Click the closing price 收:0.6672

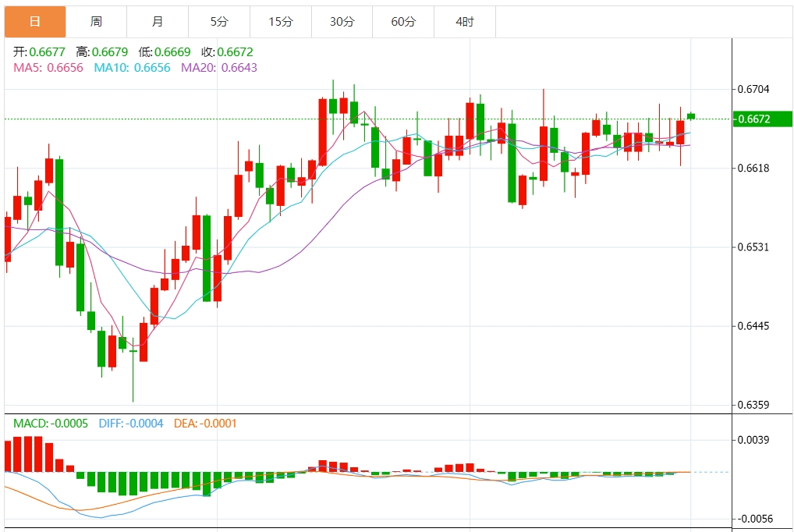click(x=227, y=52)
